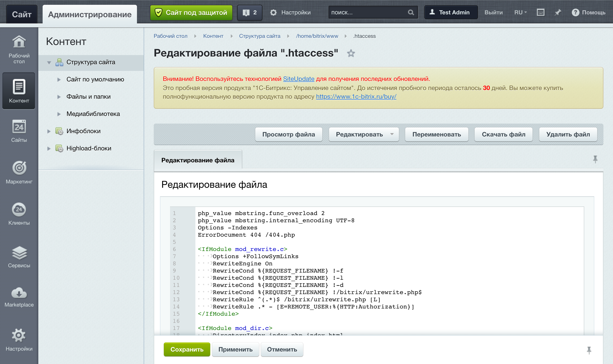The height and width of the screenshot is (364, 613).
Task: Follow the SiteUpdate link
Action: [299, 79]
